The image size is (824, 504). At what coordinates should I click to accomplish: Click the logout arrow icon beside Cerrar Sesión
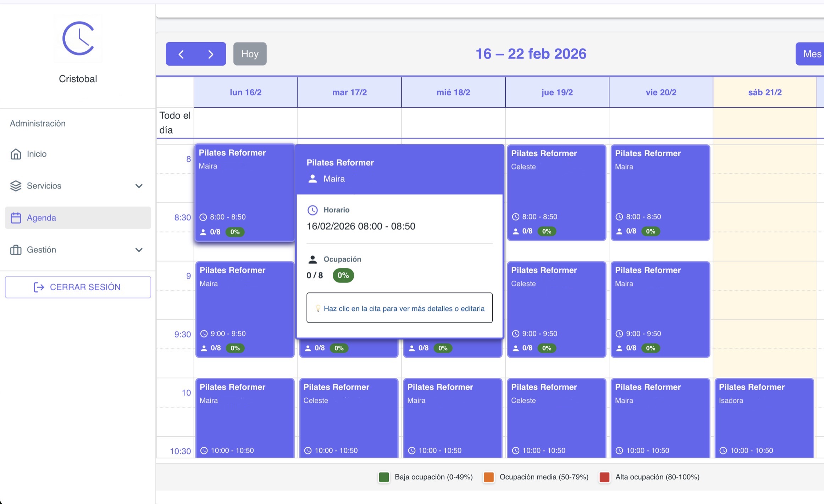pos(39,287)
